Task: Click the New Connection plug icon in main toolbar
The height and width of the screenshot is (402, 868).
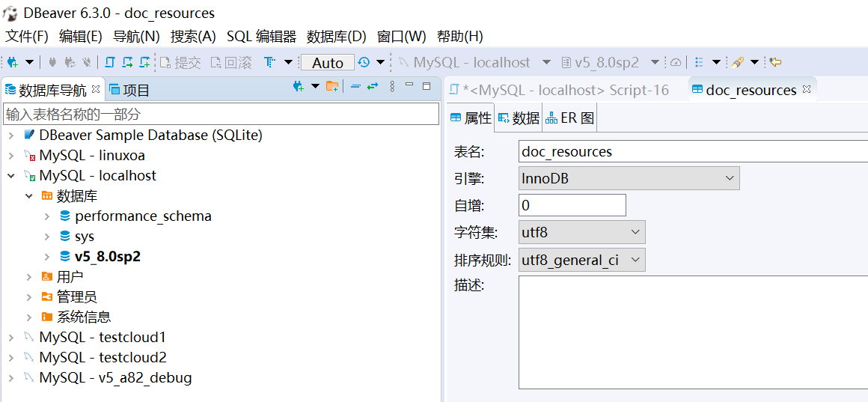Action: click(13, 63)
